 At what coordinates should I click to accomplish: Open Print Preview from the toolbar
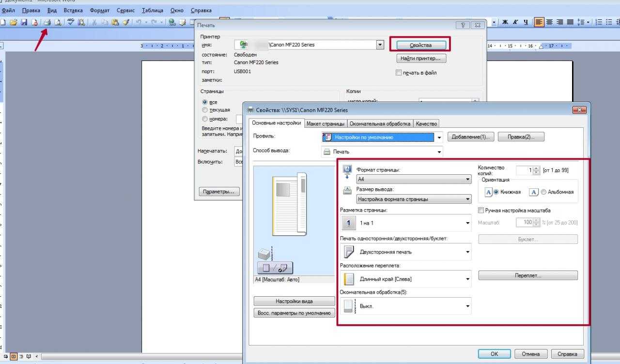[58, 22]
